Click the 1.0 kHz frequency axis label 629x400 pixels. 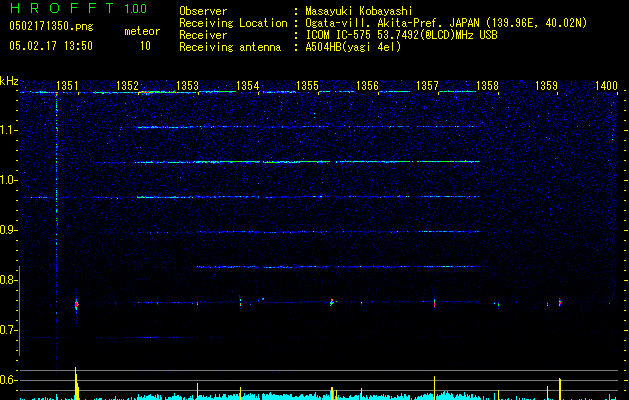tap(8, 180)
